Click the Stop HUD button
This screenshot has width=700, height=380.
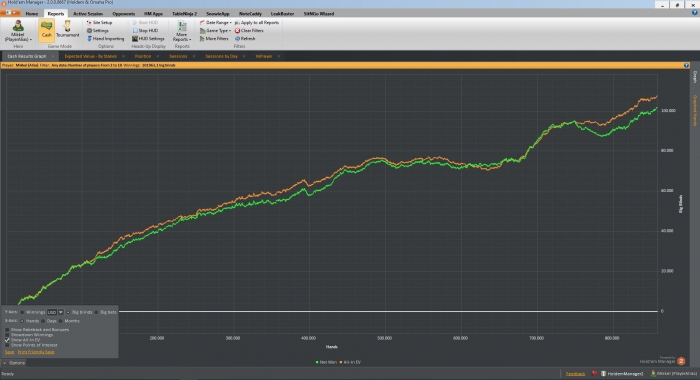tap(145, 31)
